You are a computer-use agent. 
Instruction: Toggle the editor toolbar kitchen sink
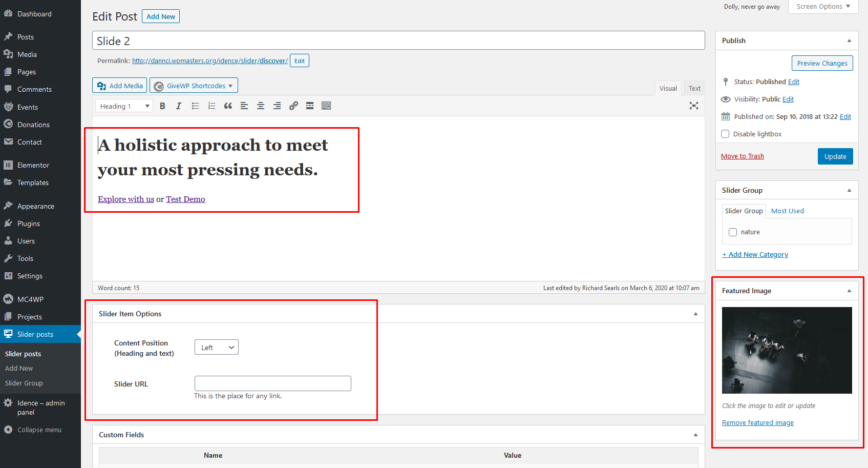[x=326, y=106]
